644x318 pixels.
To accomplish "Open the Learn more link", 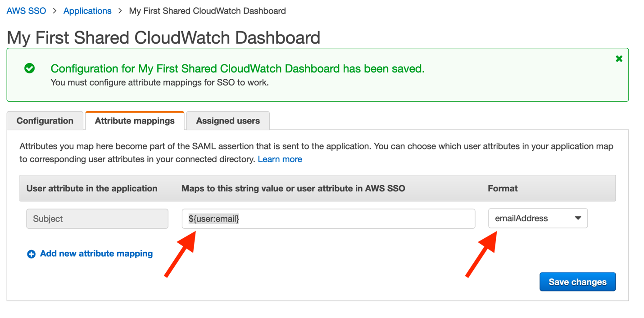I will (x=280, y=159).
